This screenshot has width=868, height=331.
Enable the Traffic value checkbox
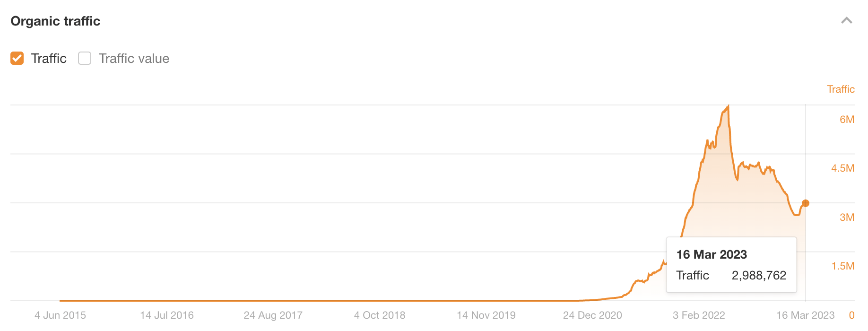point(84,58)
